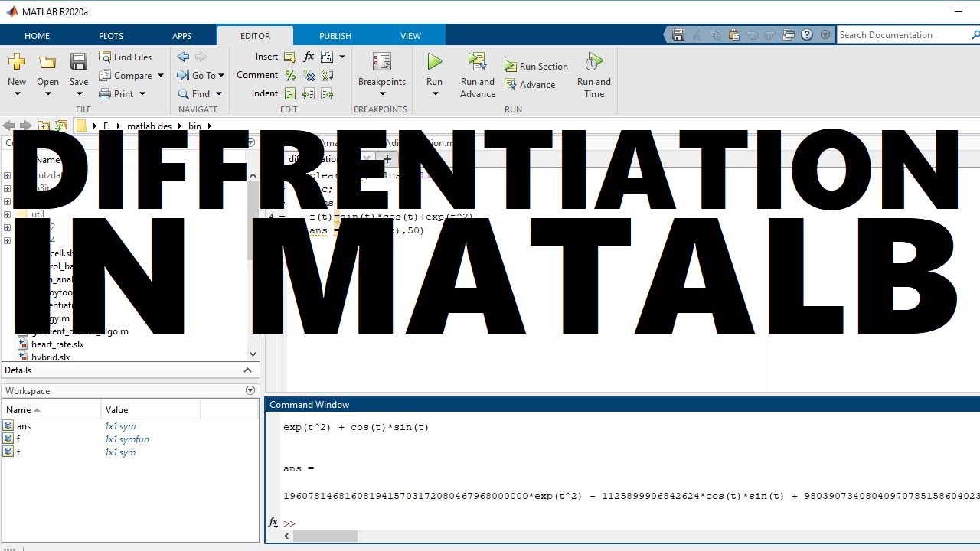Click the Breakpoints icon
Viewport: 980px width, 551px height.
point(381,62)
